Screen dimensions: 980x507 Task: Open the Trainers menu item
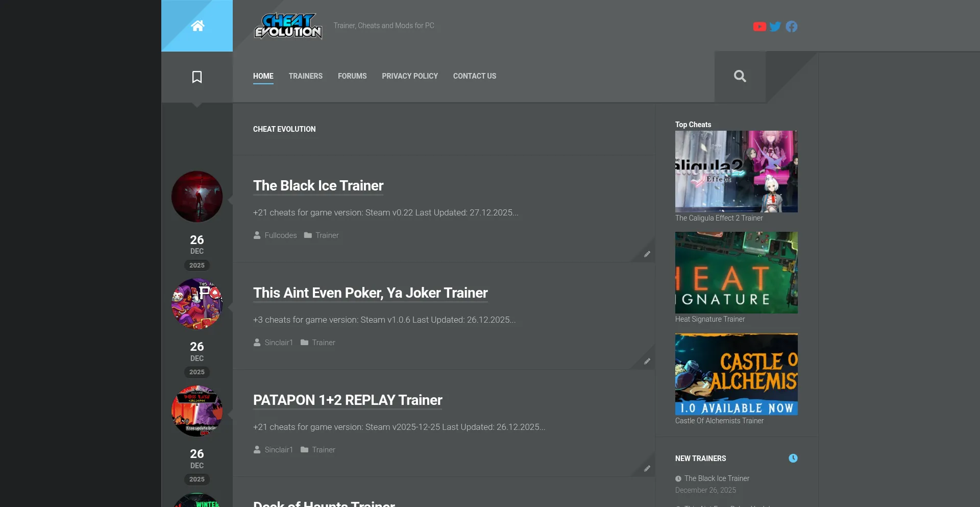305,76
